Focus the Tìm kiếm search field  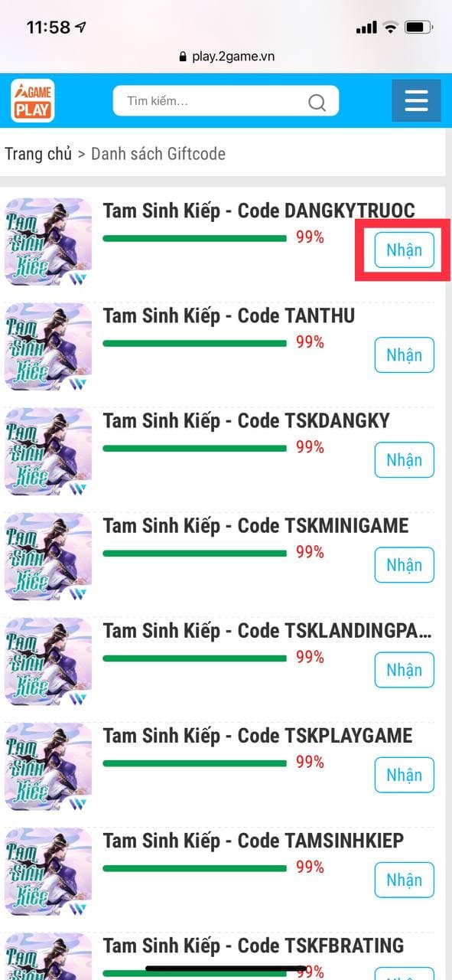[226, 101]
